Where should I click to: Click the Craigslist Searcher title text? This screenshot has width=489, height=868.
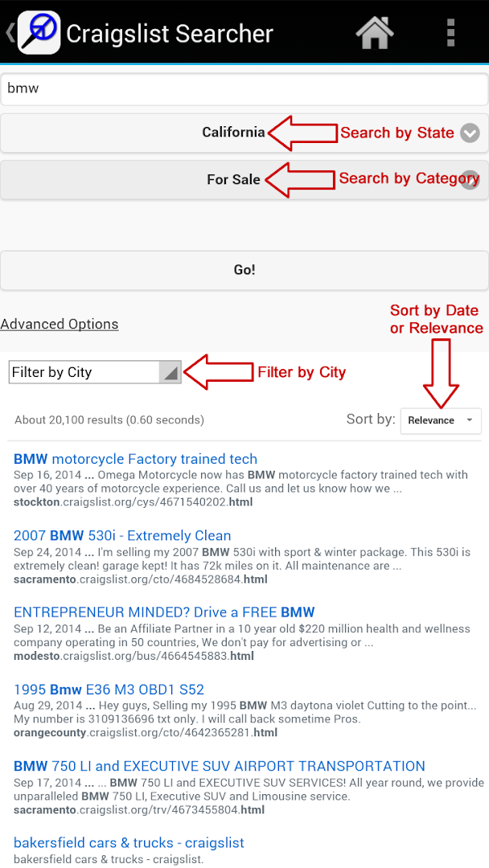[170, 34]
